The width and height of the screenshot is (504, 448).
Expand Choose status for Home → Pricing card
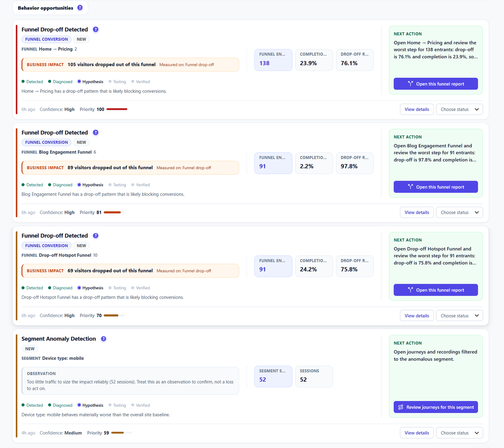(x=459, y=109)
